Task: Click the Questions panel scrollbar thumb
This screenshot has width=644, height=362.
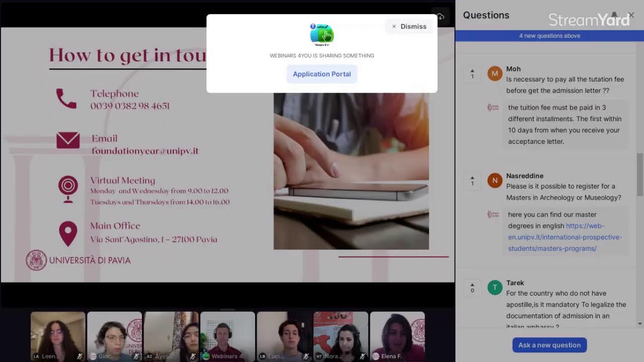Action: tap(640, 174)
